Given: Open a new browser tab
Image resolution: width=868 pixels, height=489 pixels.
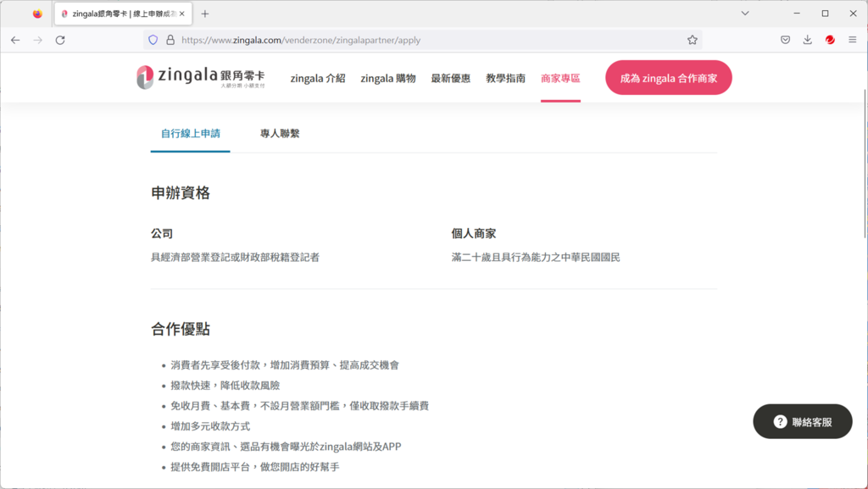Looking at the screenshot, I should 205,14.
